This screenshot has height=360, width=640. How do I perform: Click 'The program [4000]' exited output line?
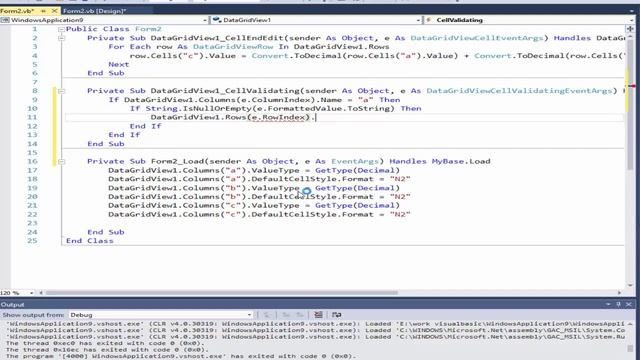point(180,356)
